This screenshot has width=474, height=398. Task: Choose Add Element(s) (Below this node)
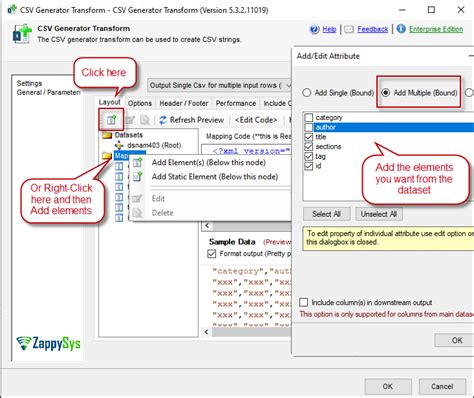pyautogui.click(x=209, y=163)
